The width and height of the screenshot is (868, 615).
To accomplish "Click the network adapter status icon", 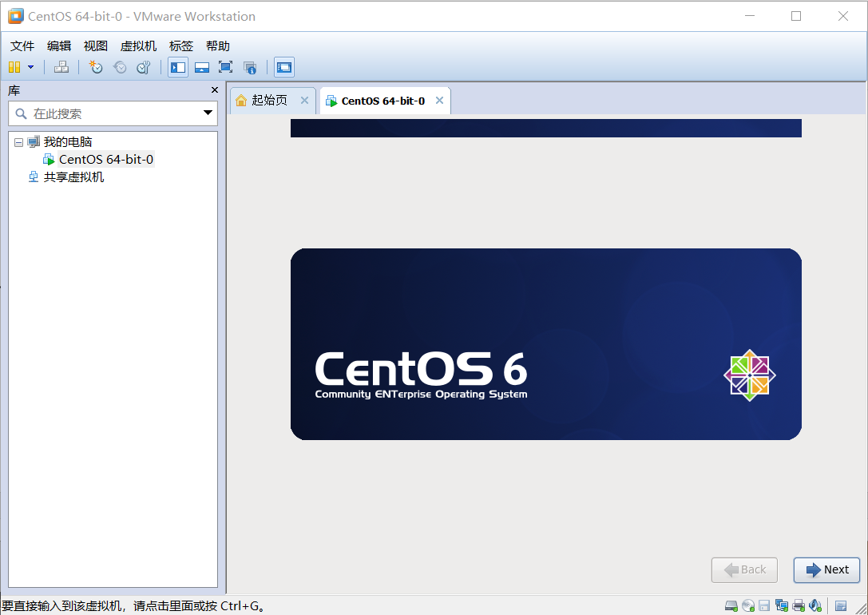I will click(x=782, y=605).
